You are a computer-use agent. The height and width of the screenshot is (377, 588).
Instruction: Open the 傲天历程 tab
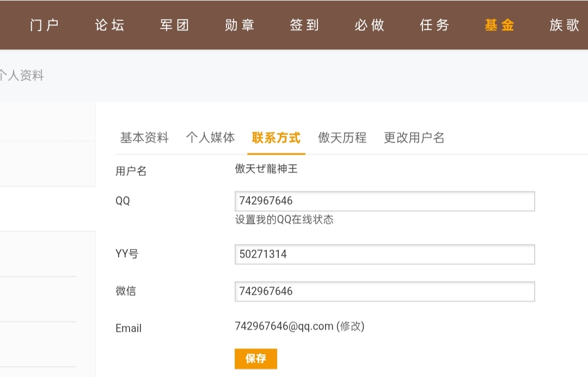pos(342,138)
